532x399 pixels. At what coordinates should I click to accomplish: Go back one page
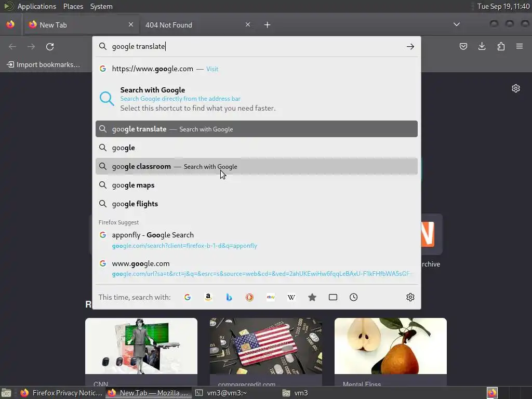point(12,46)
